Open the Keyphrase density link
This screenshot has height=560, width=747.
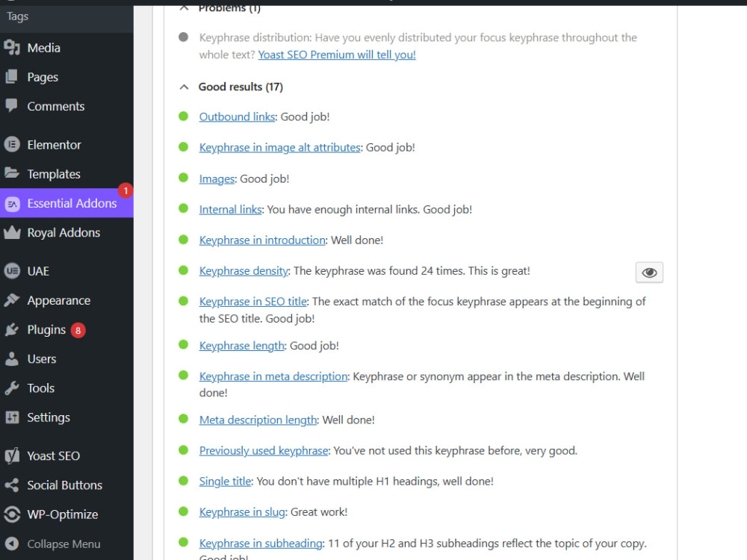coord(244,271)
